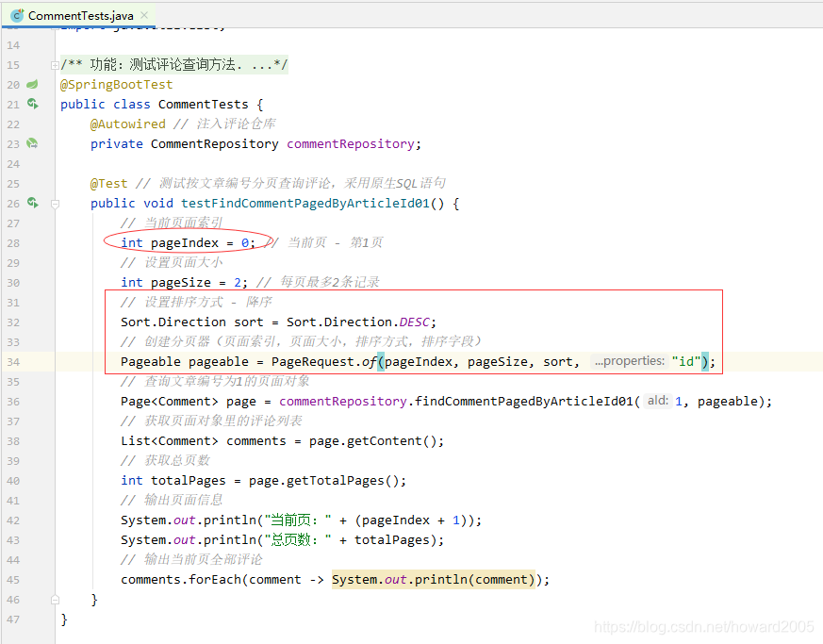823x644 pixels.
Task: Click the findCommentPagedByArticleId01 call on line 36
Action: tap(524, 402)
